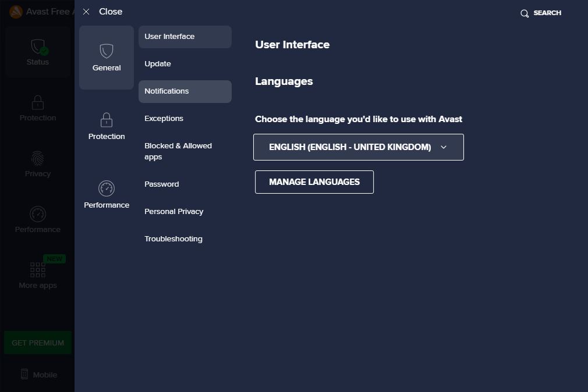Select the Troubleshooting tab
588x392 pixels.
pos(185,239)
